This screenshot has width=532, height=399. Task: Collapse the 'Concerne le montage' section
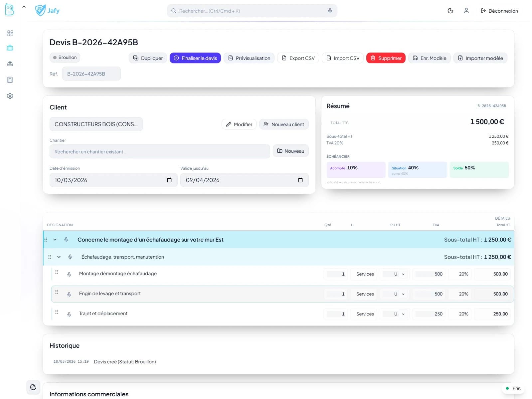tap(55, 240)
